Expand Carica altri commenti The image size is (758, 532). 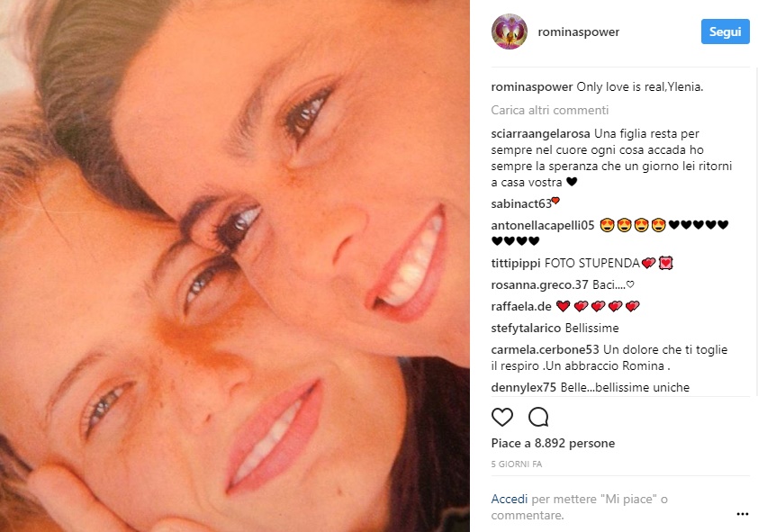point(550,110)
